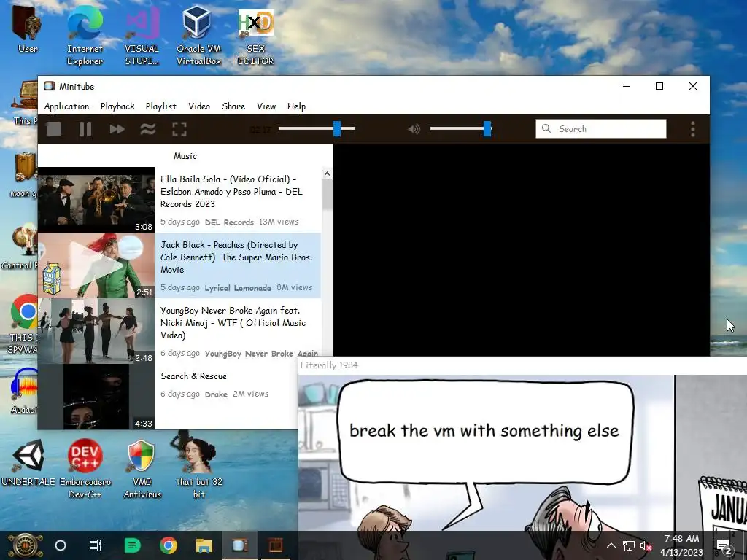Open Task View on the taskbar
This screenshot has width=747, height=560.
click(96, 545)
